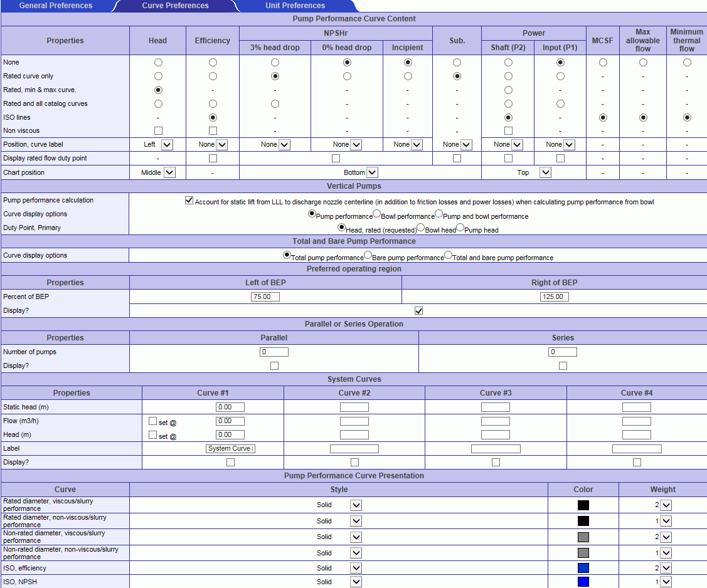Set 0% head drop NPSHr to None

tap(347, 62)
